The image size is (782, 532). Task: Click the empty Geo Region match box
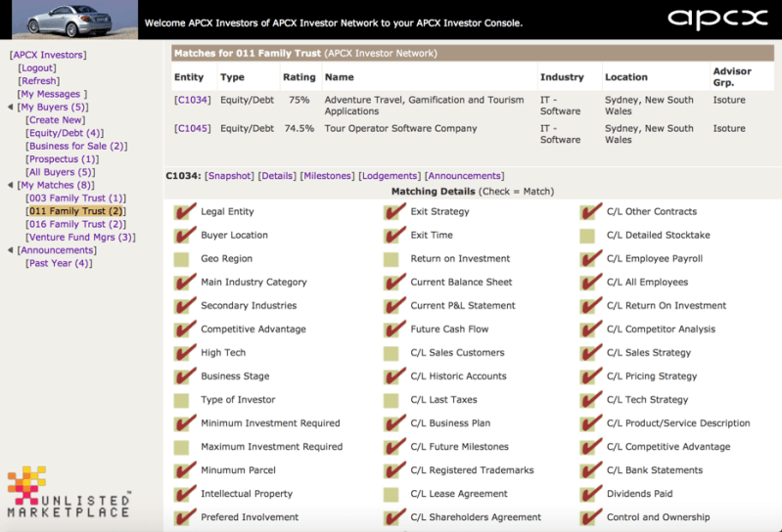[181, 259]
